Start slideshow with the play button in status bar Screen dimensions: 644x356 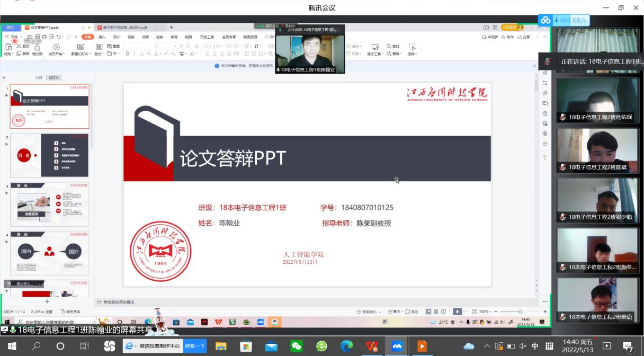point(457,311)
